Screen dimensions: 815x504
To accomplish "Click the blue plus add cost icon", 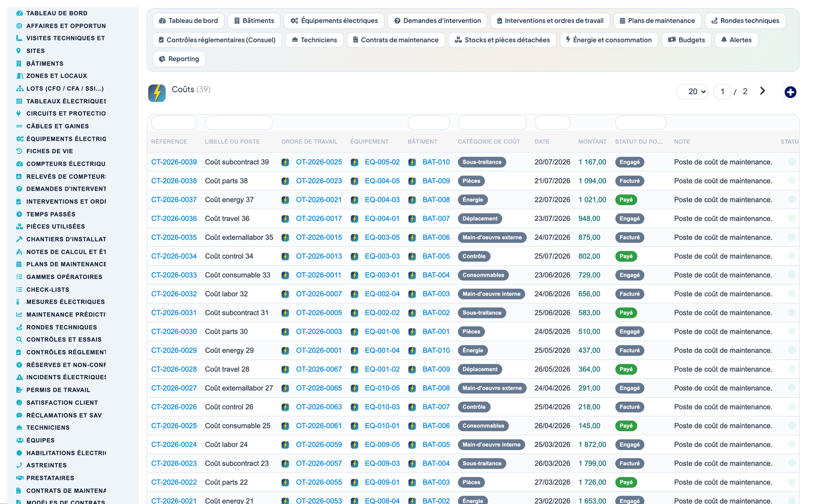I will 790,92.
